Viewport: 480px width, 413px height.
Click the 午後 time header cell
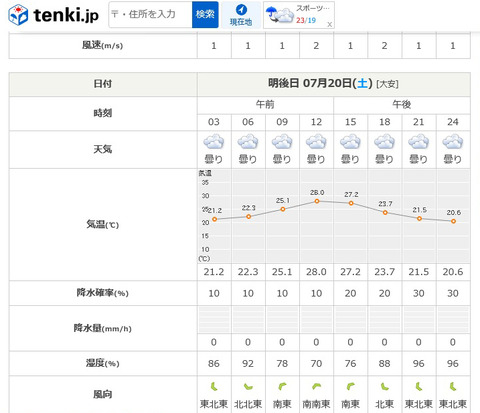[x=402, y=105]
